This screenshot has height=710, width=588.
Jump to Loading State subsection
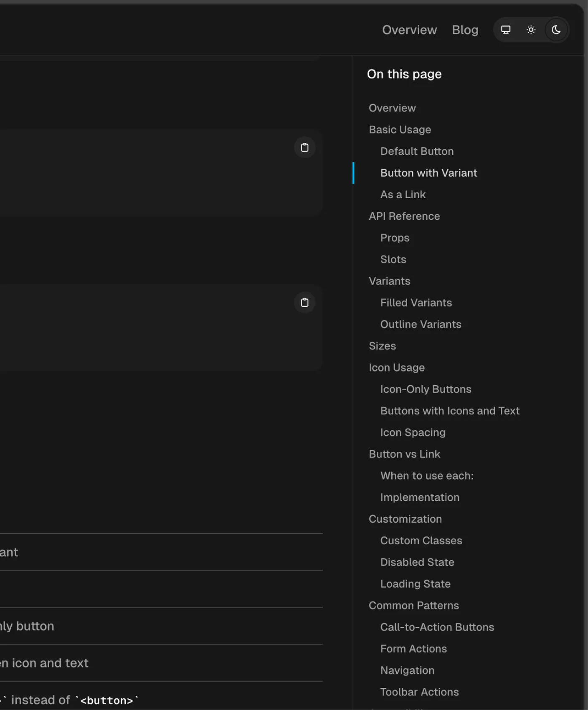[x=415, y=584]
